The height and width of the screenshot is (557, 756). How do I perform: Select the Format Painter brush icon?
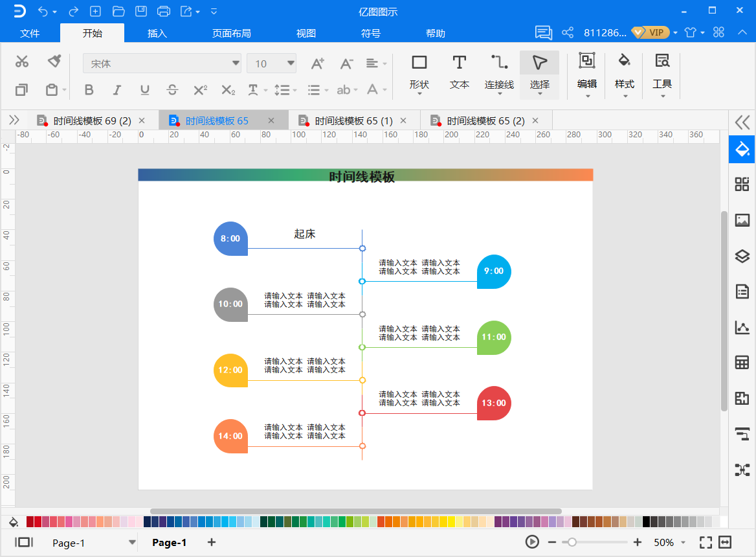click(x=54, y=62)
